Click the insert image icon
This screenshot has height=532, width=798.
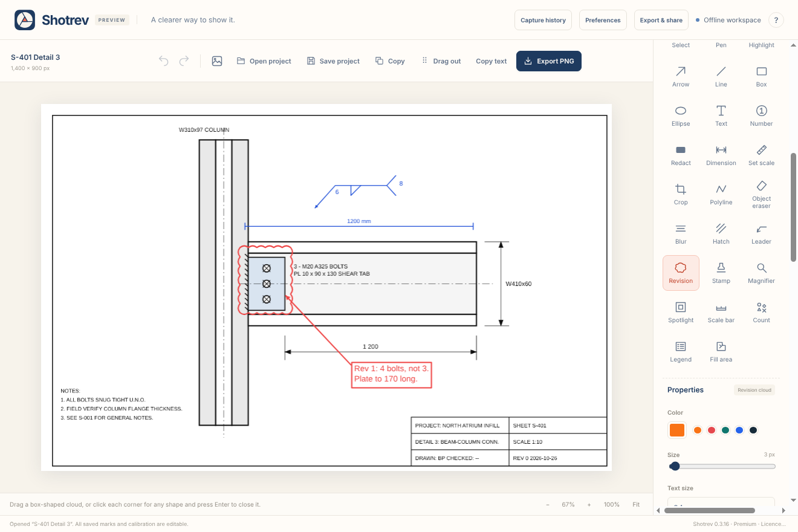217,61
